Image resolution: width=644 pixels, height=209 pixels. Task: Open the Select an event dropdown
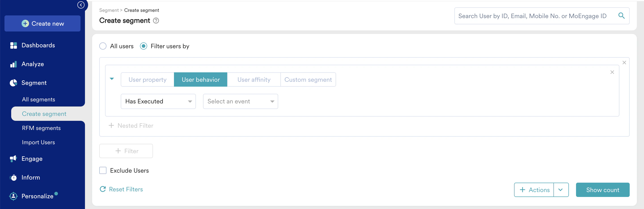point(240,101)
